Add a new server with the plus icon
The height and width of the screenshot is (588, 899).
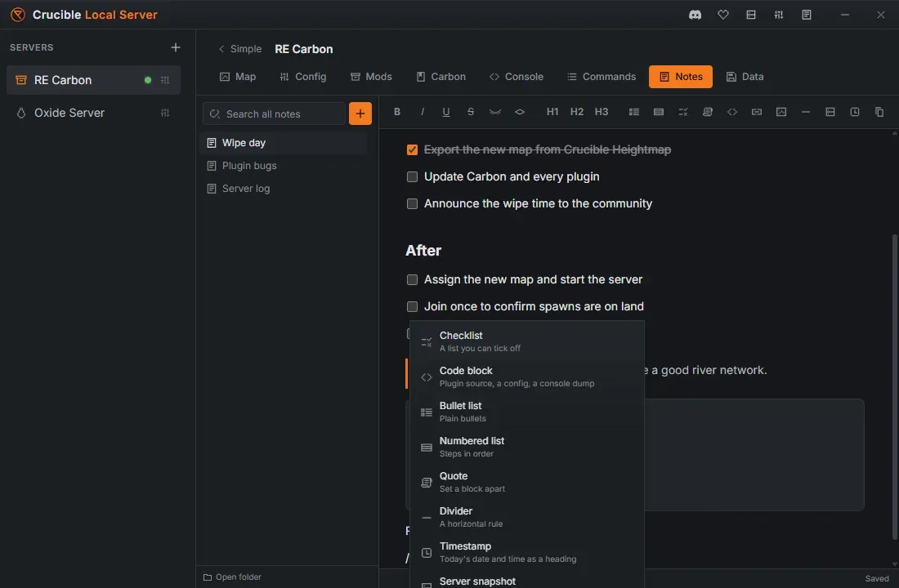pyautogui.click(x=176, y=47)
